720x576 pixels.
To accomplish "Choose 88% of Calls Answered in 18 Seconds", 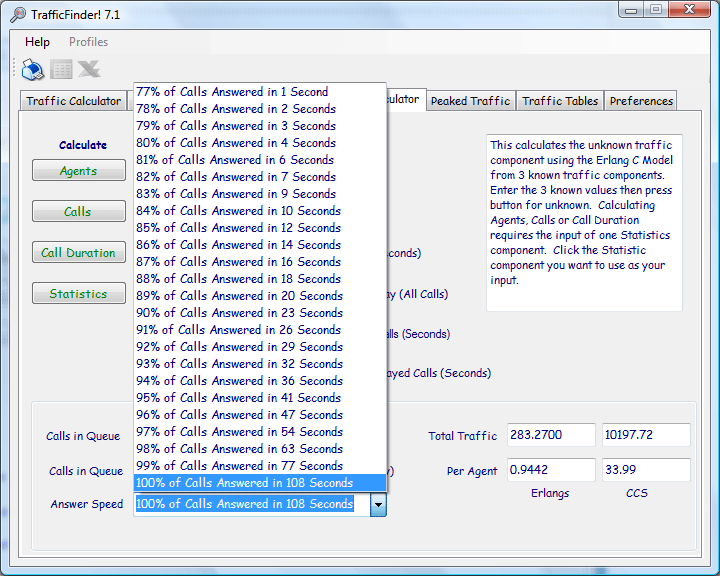I will (260, 279).
